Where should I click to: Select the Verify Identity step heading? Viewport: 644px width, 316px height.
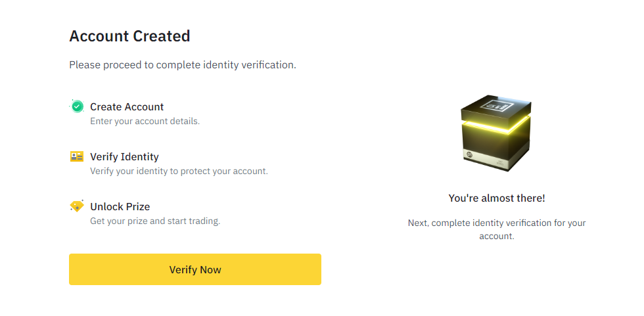(x=124, y=156)
